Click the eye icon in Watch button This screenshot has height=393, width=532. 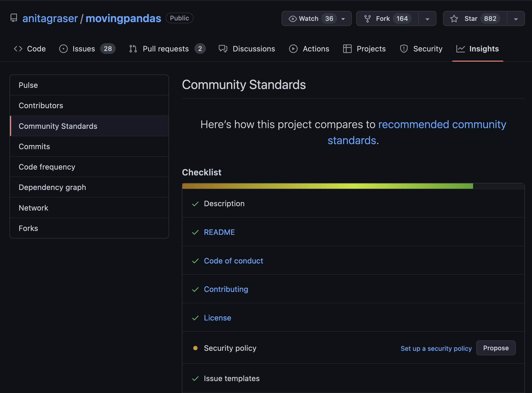(293, 19)
